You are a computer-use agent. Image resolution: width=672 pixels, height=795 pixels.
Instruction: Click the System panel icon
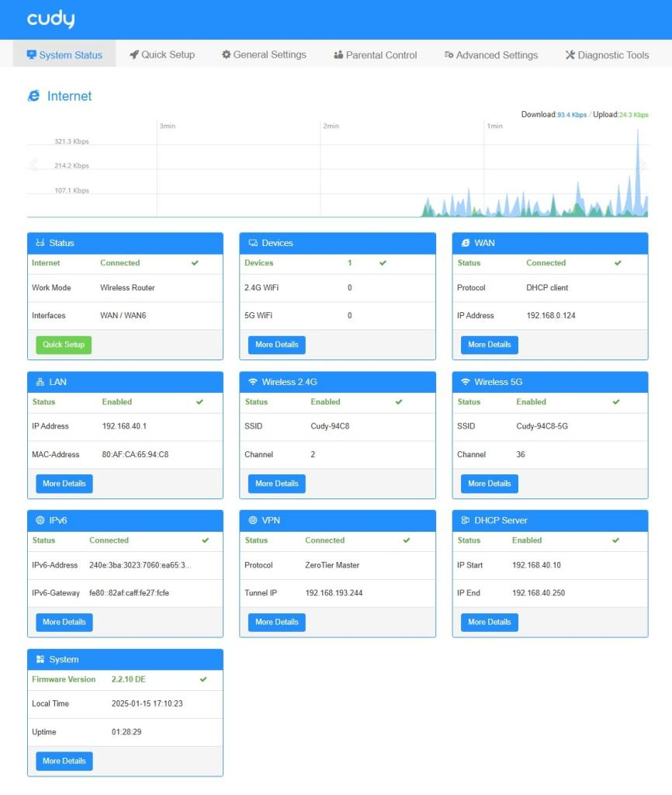point(40,659)
